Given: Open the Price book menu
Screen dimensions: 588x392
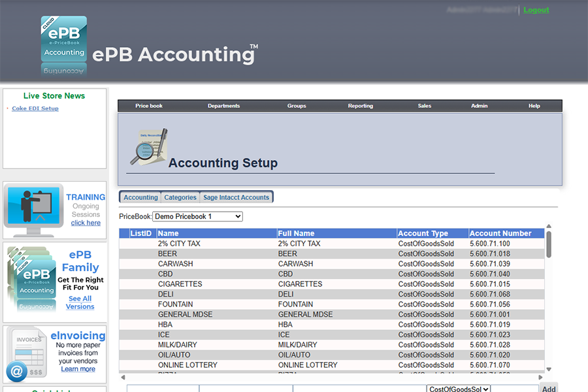Looking at the screenshot, I should [x=149, y=106].
